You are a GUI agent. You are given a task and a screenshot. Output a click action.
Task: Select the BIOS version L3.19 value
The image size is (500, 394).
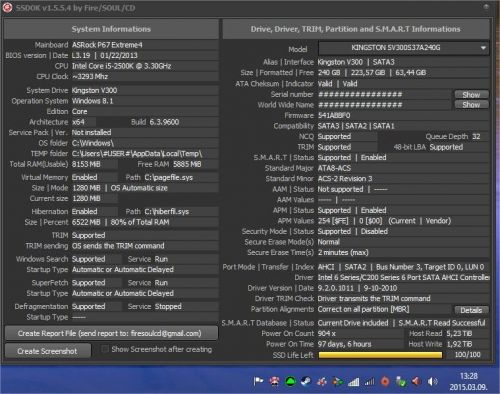pyautogui.click(x=81, y=55)
